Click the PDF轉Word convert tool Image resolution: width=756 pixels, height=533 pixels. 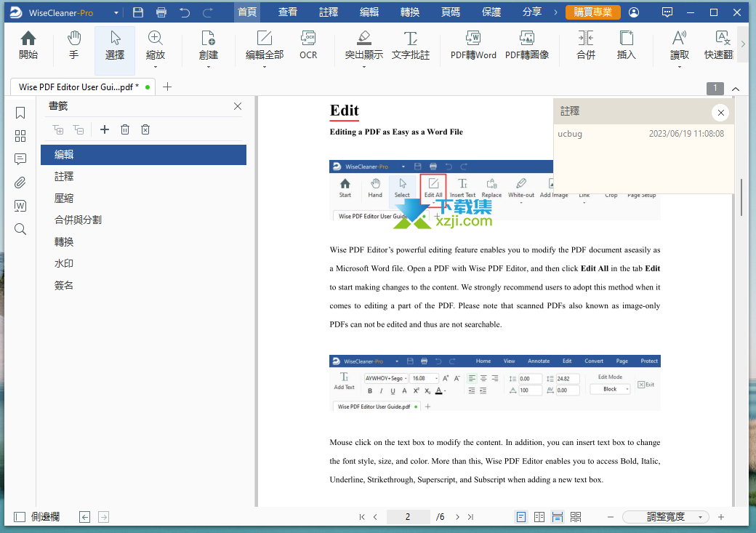[x=473, y=45]
